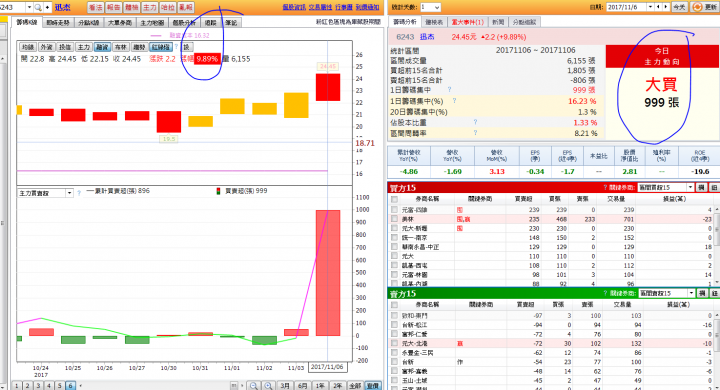
Task: Open the date picker dropdown arrow
Action: tap(650, 7)
